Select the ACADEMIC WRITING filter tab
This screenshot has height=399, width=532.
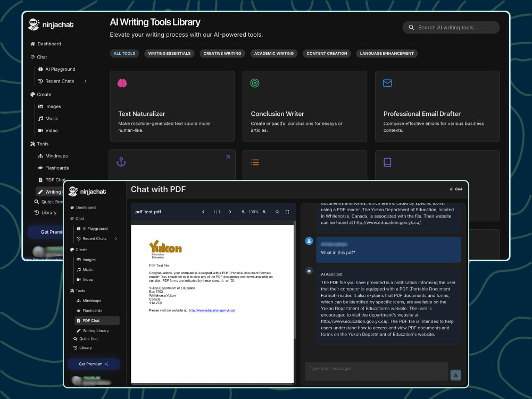(x=274, y=54)
